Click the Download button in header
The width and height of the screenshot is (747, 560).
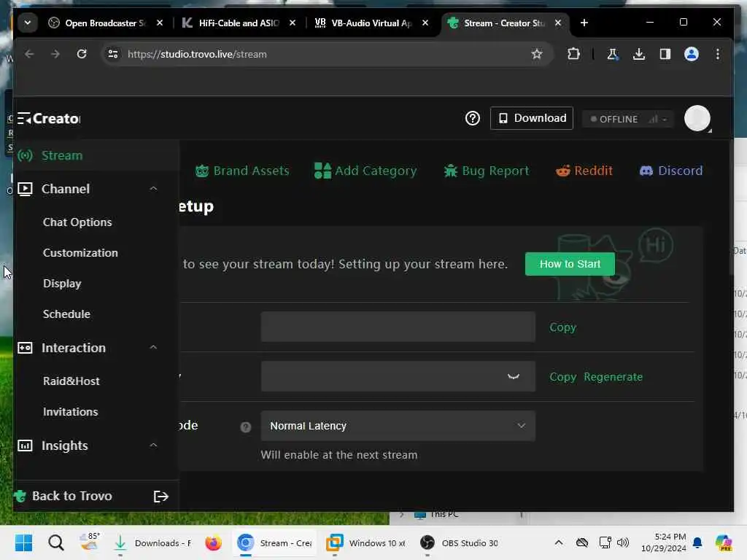point(532,118)
